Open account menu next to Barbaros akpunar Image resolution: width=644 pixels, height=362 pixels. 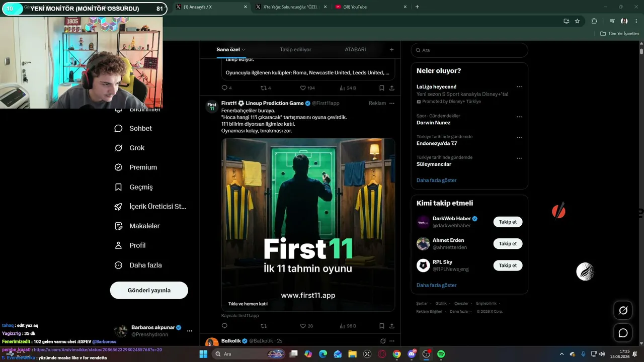tap(190, 331)
